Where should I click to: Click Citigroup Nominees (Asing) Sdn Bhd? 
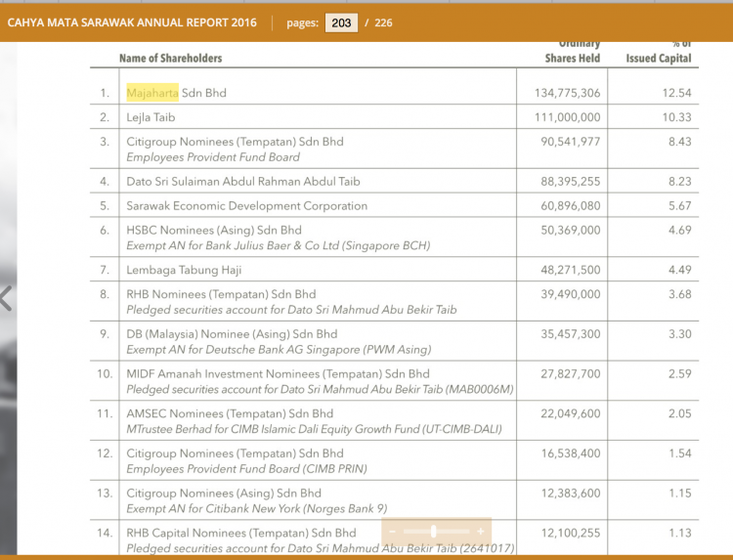coord(224,494)
